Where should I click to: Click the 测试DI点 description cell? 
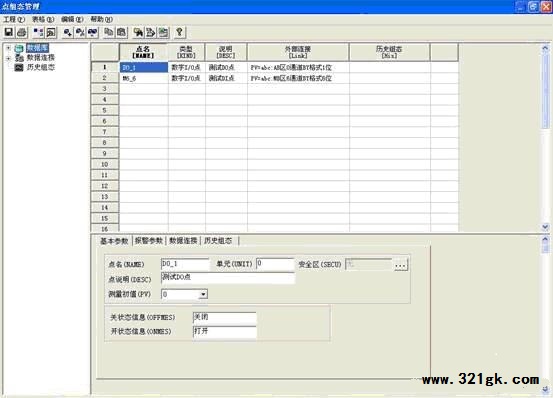[226, 78]
